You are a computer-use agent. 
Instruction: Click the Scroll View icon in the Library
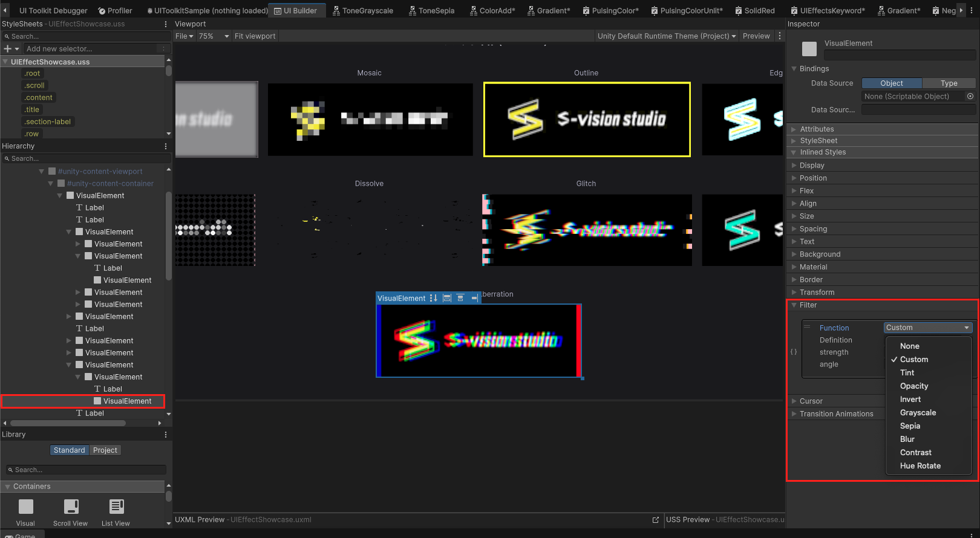[x=71, y=507]
